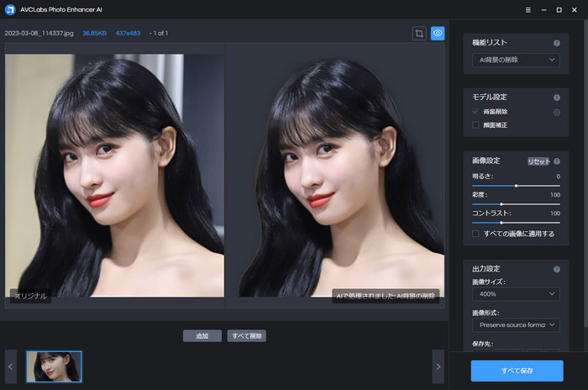Open the AI背景の削除 feature dropdown
The width and height of the screenshot is (588, 390).
point(516,60)
